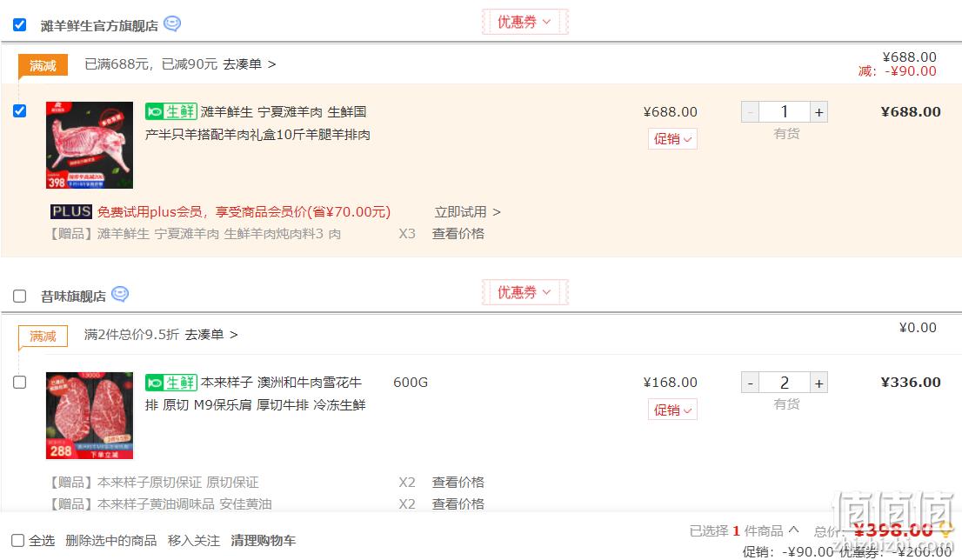962x560 pixels.
Task: Click the orange 满减 badge for the lamb store
Action: [x=43, y=65]
